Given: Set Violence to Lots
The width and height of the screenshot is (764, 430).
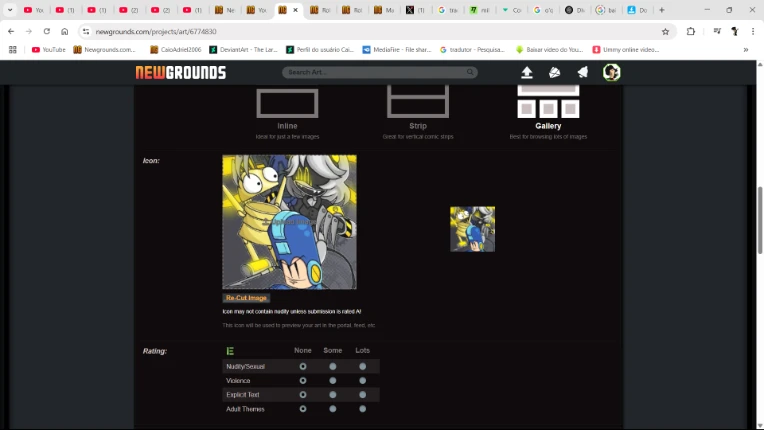Looking at the screenshot, I should pyautogui.click(x=363, y=380).
